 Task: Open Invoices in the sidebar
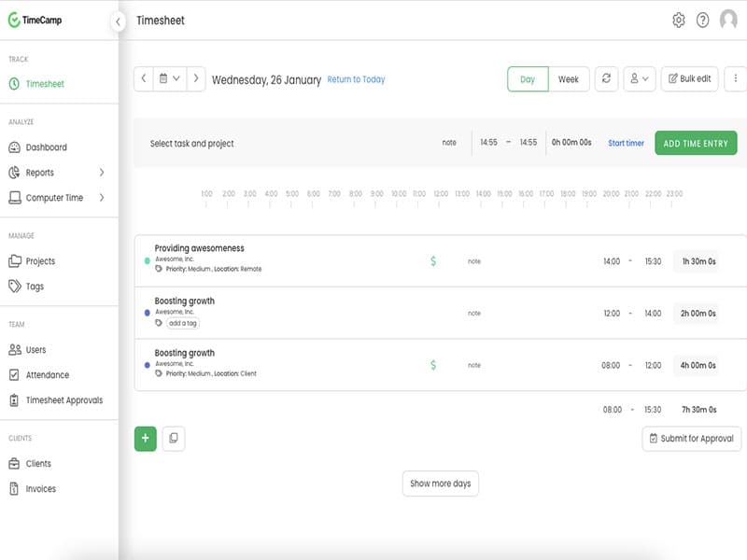(40, 489)
